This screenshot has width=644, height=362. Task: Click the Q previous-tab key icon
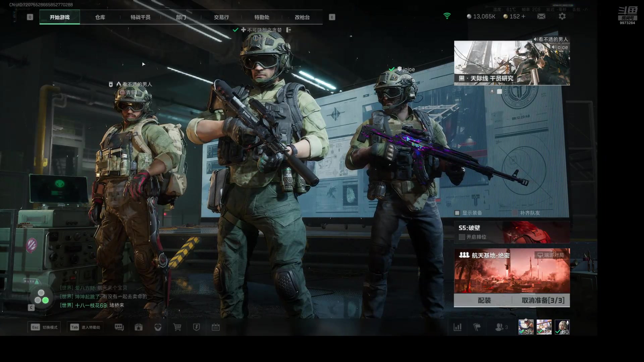pyautogui.click(x=30, y=17)
